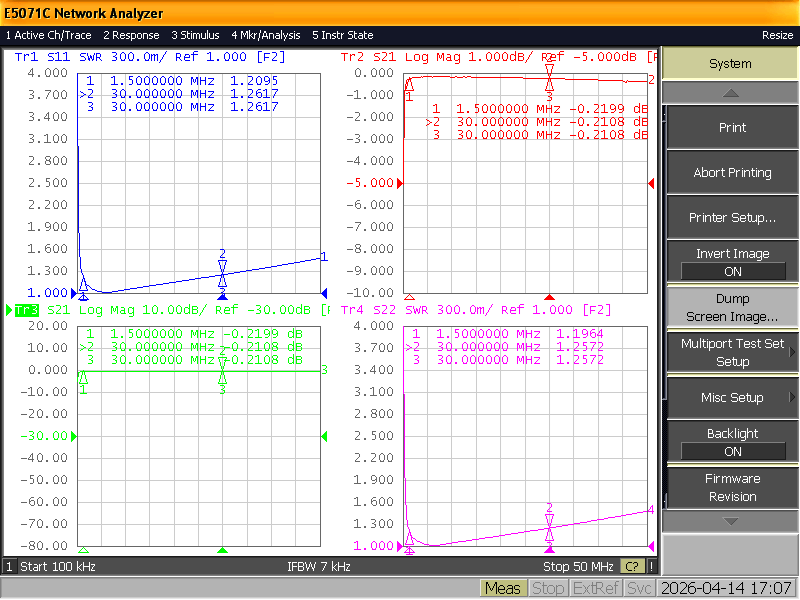Click the Meas status indicator
800x600 pixels.
tap(503, 589)
